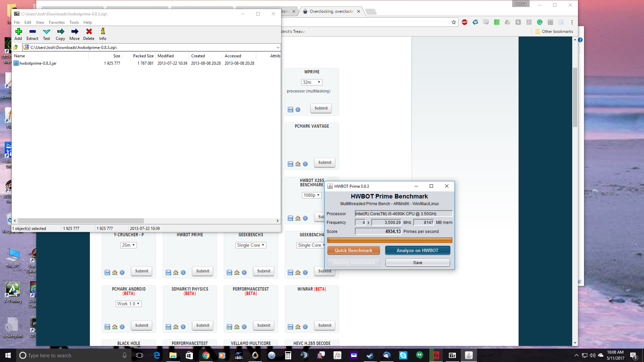This screenshot has width=644, height=362.
Task: Open the Windows Start menu
Action: pos(8,355)
